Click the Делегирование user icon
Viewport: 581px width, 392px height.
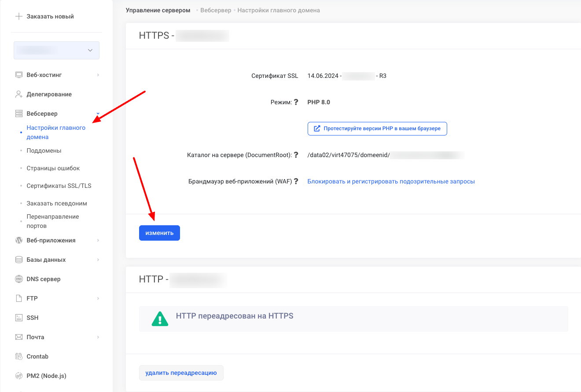pos(19,94)
